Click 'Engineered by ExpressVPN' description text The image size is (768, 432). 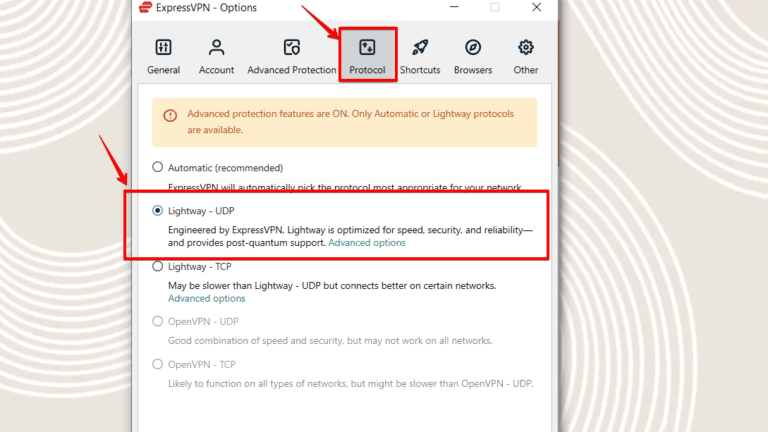click(x=350, y=236)
